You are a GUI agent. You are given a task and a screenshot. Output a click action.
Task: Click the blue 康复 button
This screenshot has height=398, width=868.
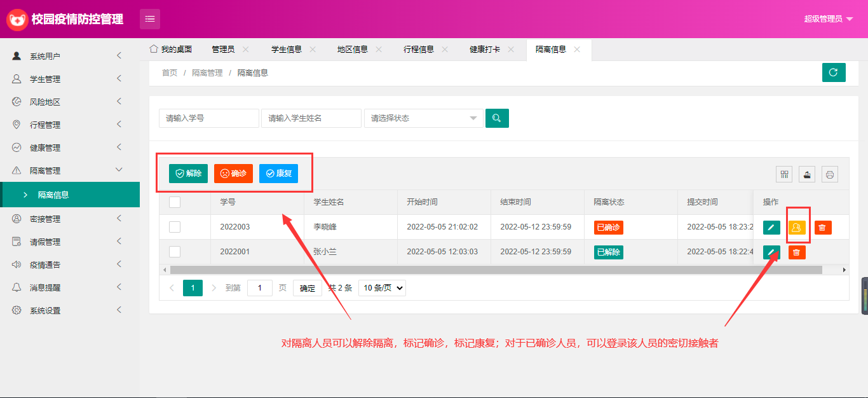[x=278, y=173]
